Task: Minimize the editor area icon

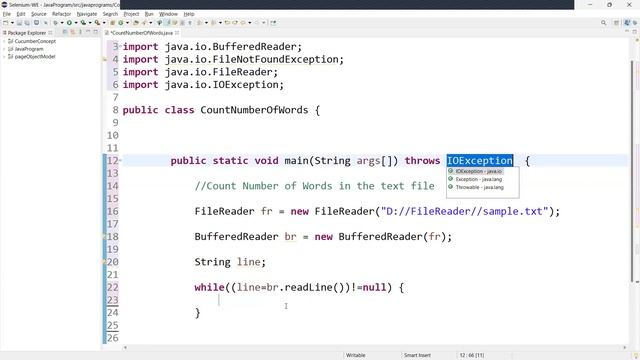Action: [x=627, y=32]
